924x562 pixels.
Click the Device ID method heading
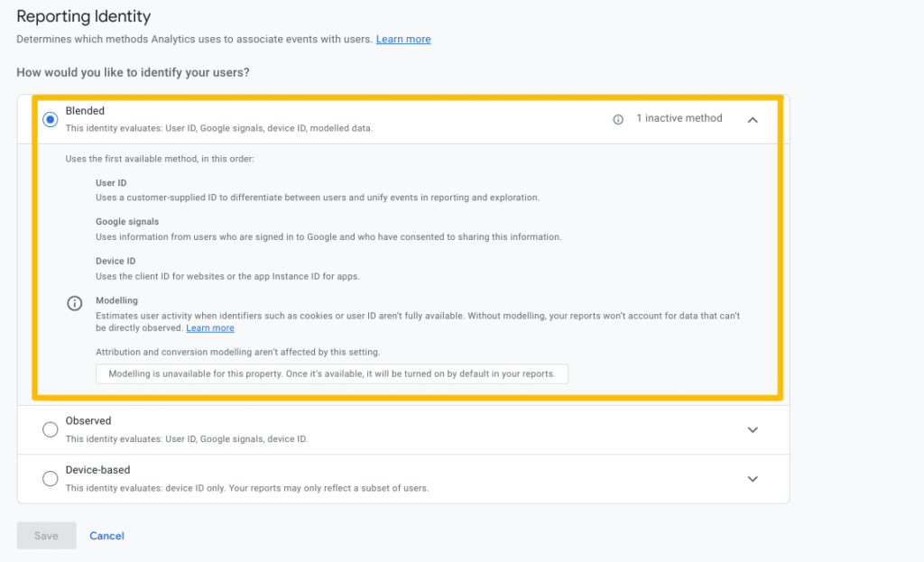[115, 262]
